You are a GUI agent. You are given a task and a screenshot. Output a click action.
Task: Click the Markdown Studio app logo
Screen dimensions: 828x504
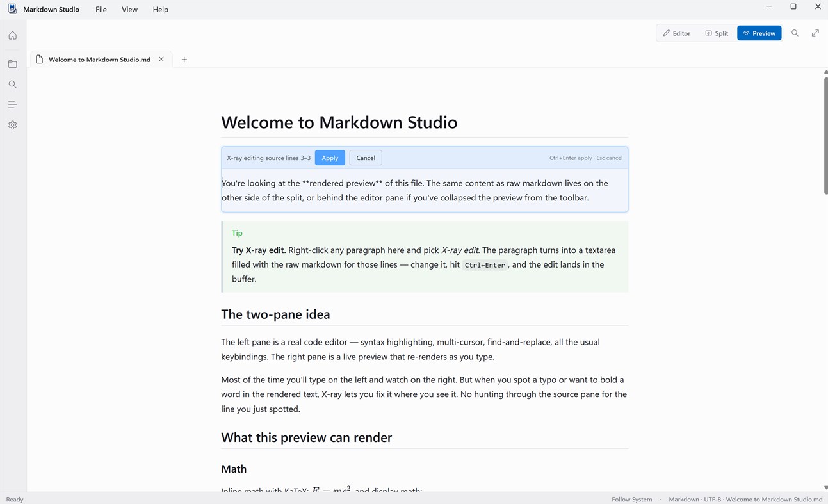coord(12,9)
